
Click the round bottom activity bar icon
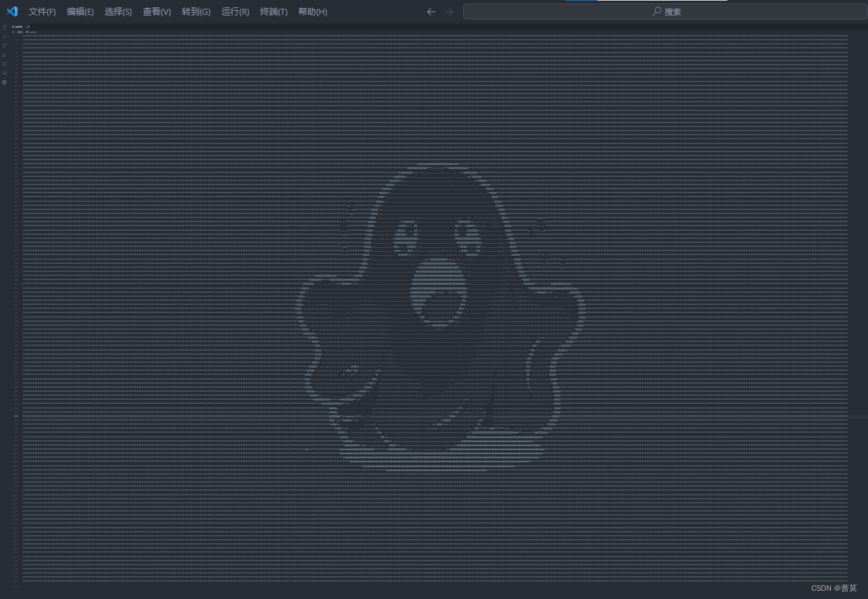(x=5, y=82)
